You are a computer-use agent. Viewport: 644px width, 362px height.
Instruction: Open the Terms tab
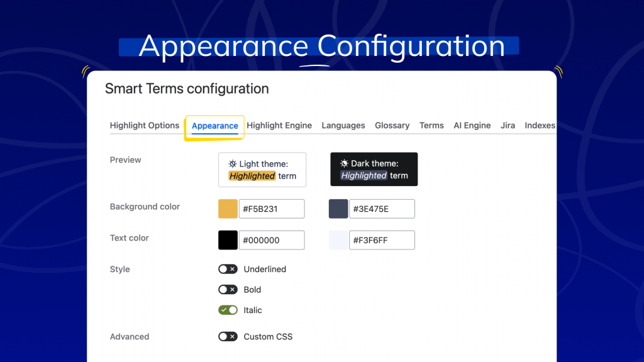click(x=431, y=126)
